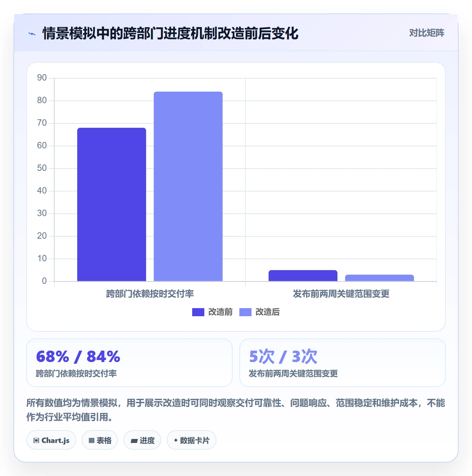The image size is (472, 476).
Task: Click the card caption 发布前两周关键范围变更
Action: (293, 374)
